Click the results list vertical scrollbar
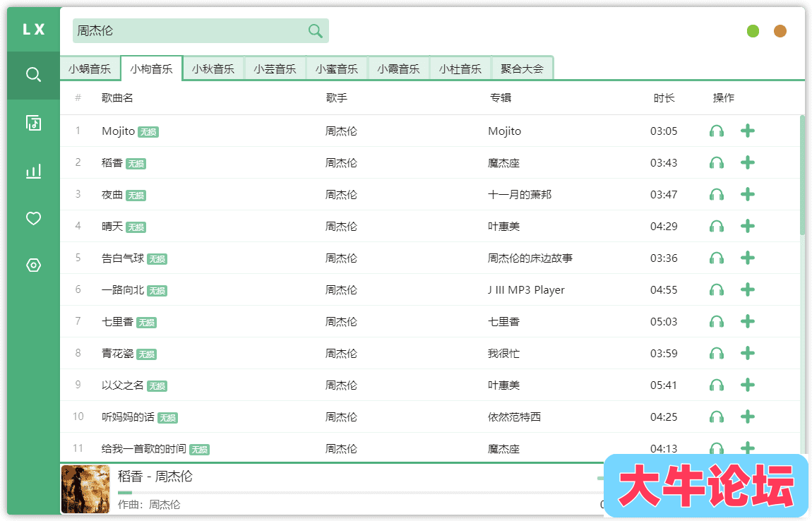812x521 pixels. (802, 176)
